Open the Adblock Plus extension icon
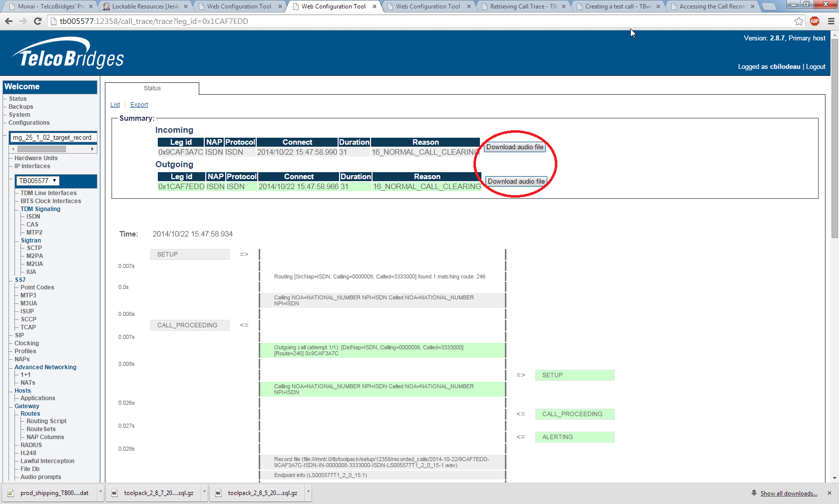This screenshot has height=504, width=839. 815,21
